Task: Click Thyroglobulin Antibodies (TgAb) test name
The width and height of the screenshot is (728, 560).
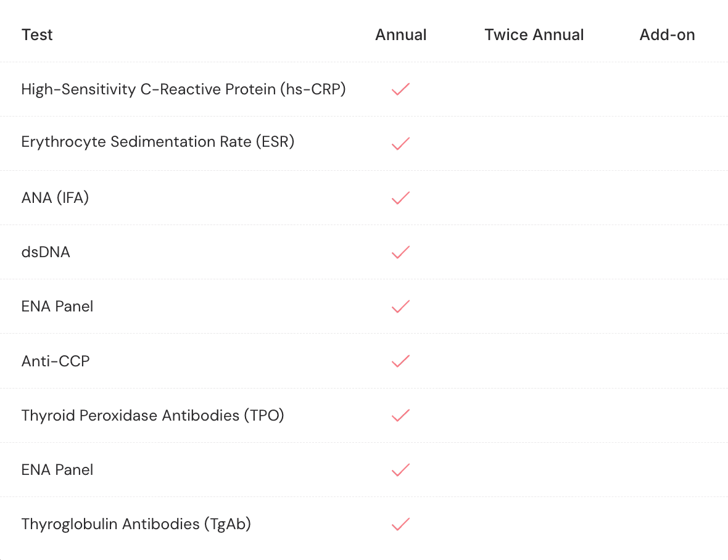Action: [x=136, y=524]
